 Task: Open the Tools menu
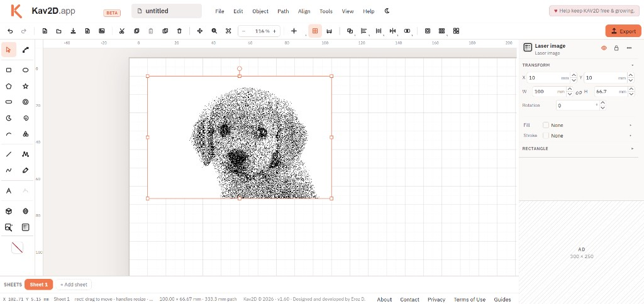(x=326, y=11)
